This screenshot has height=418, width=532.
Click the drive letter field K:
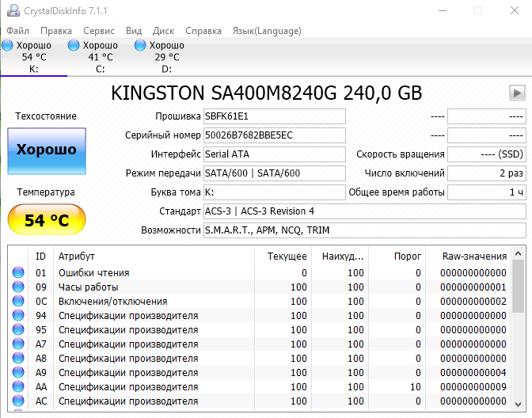coord(275,192)
